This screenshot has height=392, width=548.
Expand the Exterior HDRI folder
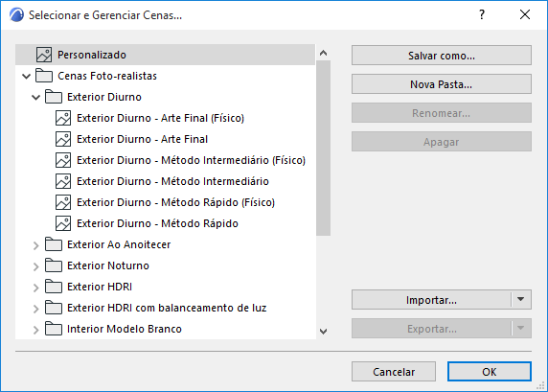point(36,288)
